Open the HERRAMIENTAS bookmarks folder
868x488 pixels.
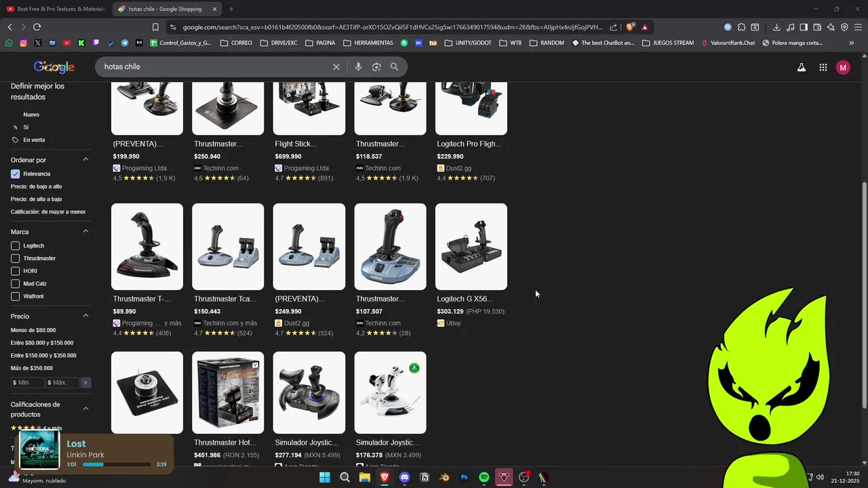click(x=368, y=43)
